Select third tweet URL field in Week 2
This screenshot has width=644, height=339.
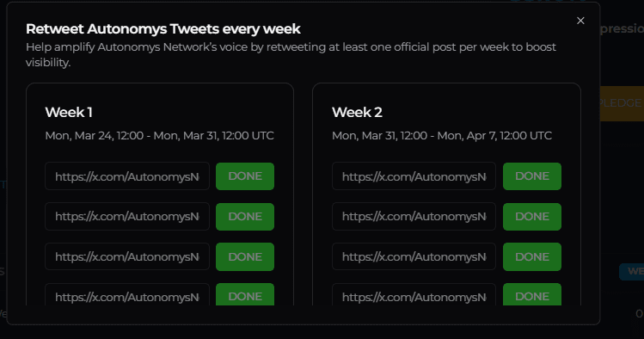[x=414, y=256]
